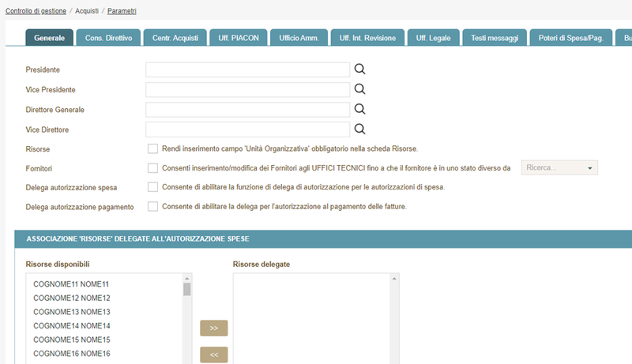Viewport: 632px width, 364px height.
Task: Click inside the Presidente input field
Action: click(247, 69)
